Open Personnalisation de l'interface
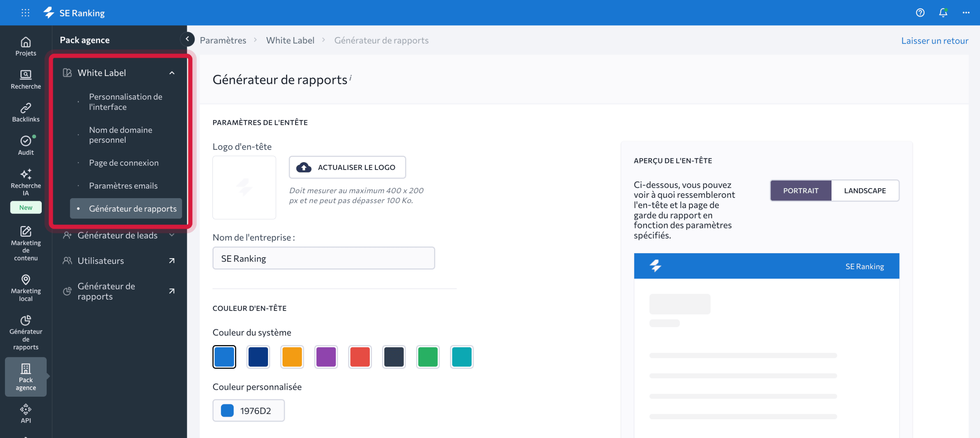The width and height of the screenshot is (980, 438). pos(126,102)
